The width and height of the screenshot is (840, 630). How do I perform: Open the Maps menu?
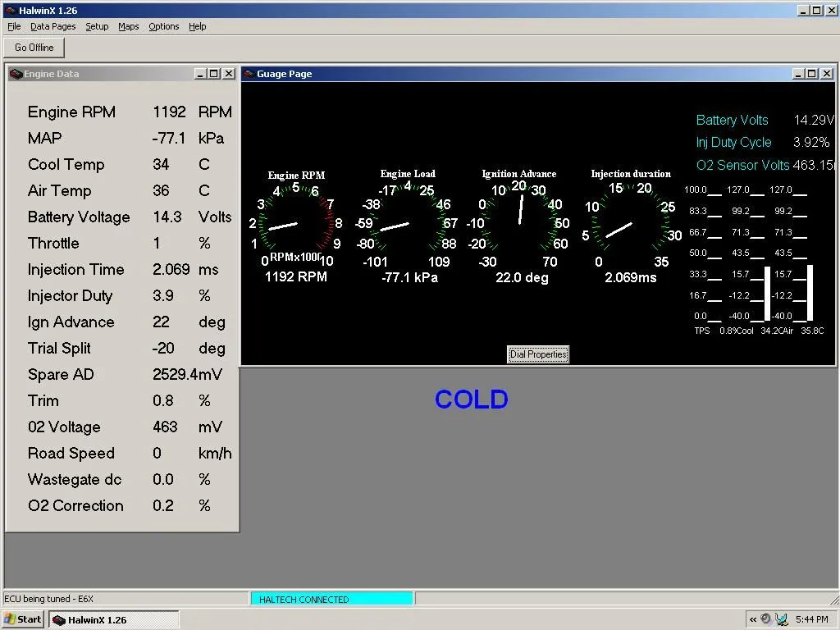point(128,26)
